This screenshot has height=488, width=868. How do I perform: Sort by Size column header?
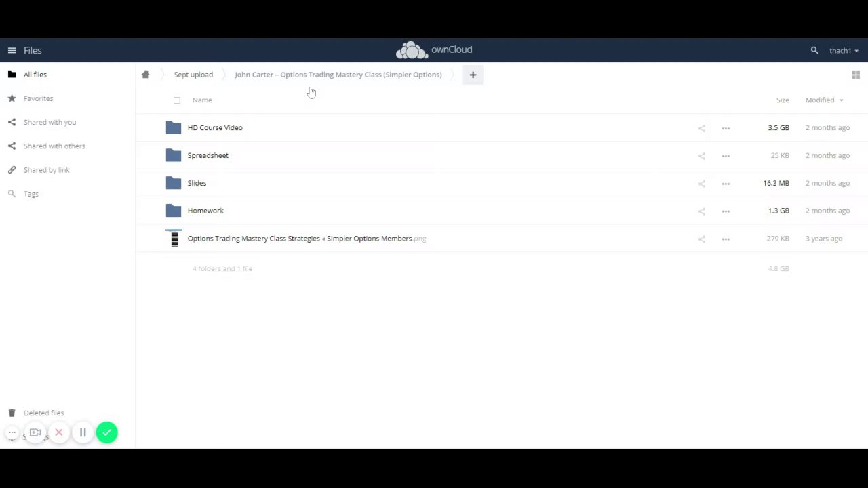(x=783, y=100)
